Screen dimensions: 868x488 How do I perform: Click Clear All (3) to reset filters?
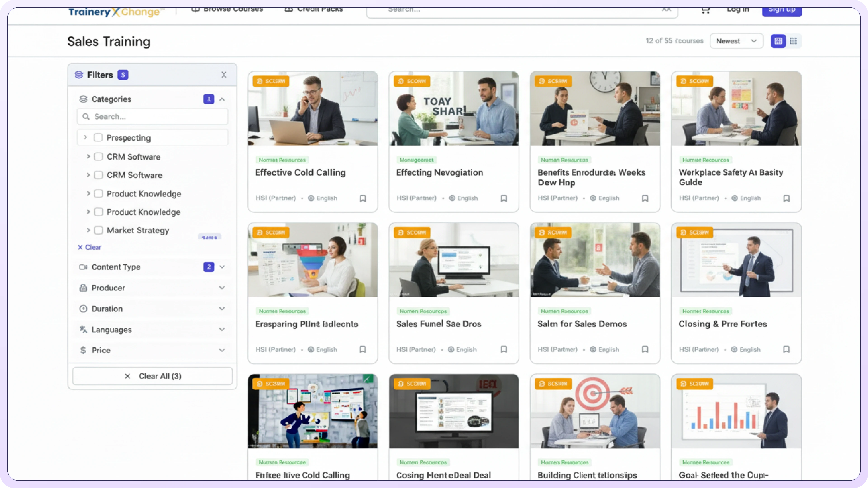point(152,376)
